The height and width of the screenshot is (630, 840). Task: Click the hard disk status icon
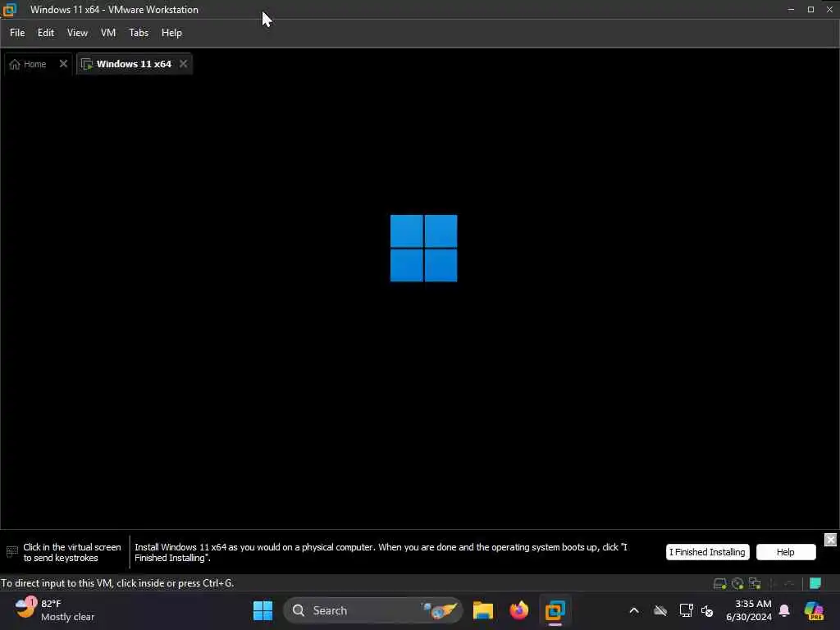719,583
